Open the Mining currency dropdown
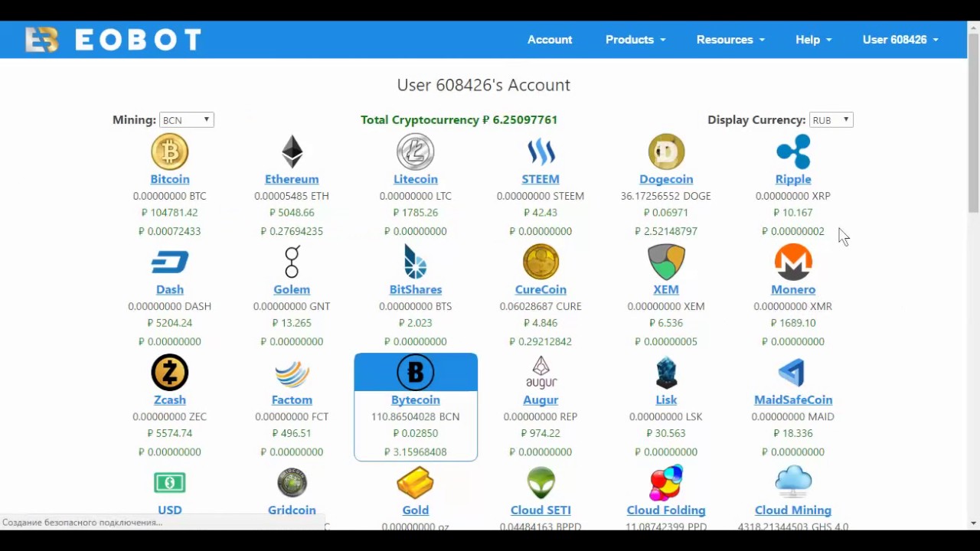The image size is (980, 551). coord(186,120)
